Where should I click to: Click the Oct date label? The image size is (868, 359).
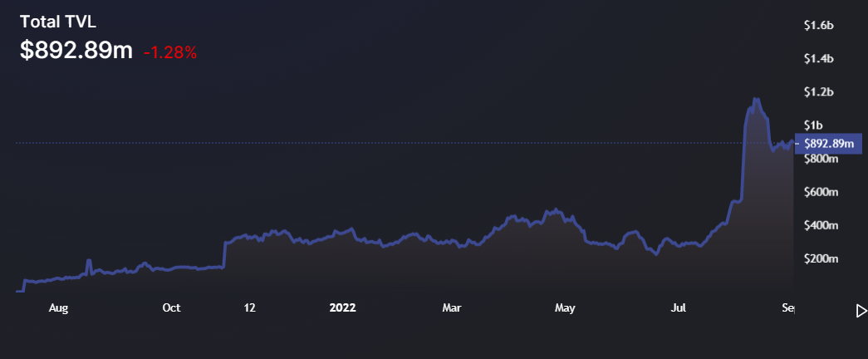(x=172, y=308)
